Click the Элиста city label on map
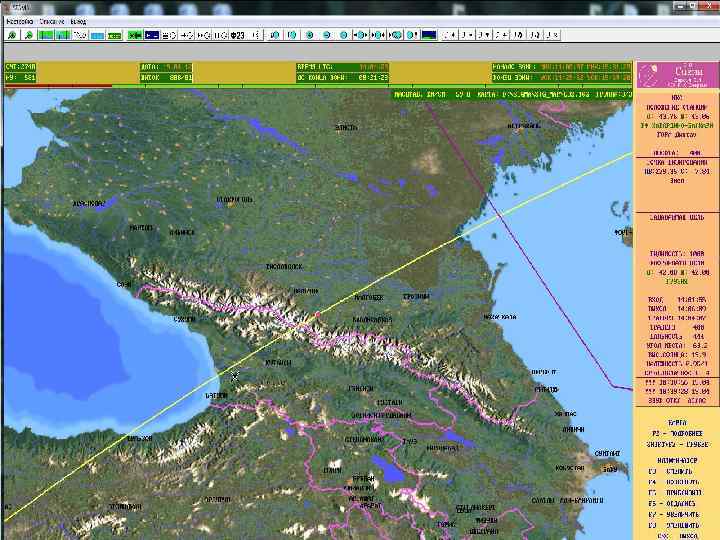720x540 pixels. [x=346, y=128]
